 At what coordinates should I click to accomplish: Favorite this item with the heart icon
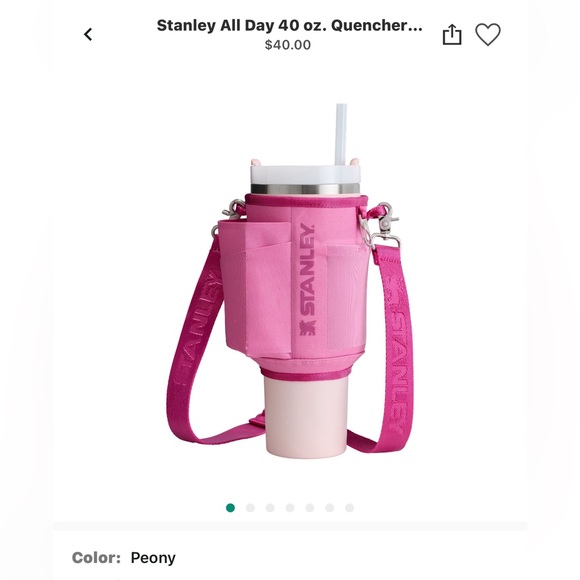click(x=488, y=34)
